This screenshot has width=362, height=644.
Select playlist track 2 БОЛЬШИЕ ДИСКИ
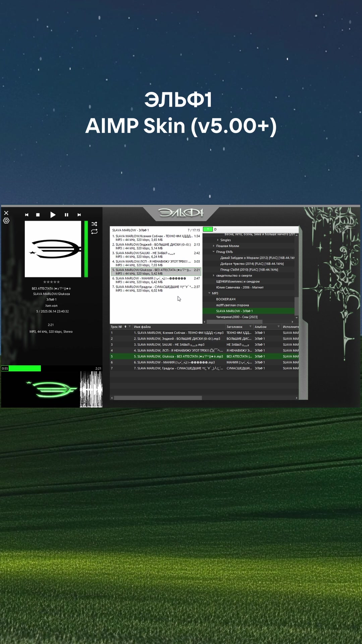point(156,246)
